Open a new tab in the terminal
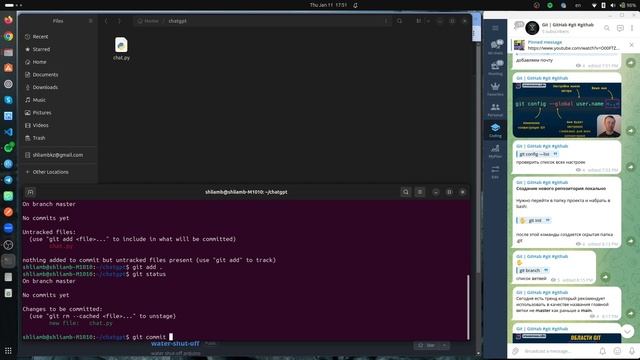Image resolution: width=640 pixels, height=360 pixels. coord(30,192)
